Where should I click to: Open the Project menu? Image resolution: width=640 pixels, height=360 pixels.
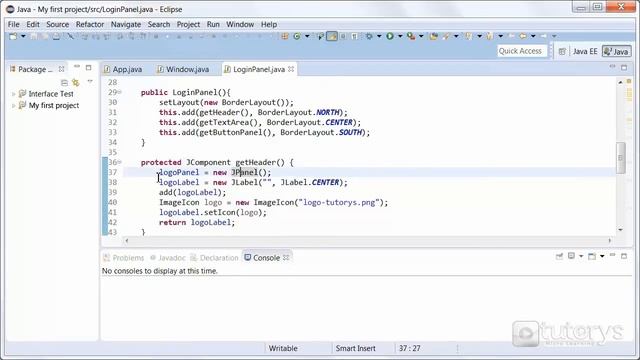[x=188, y=24]
